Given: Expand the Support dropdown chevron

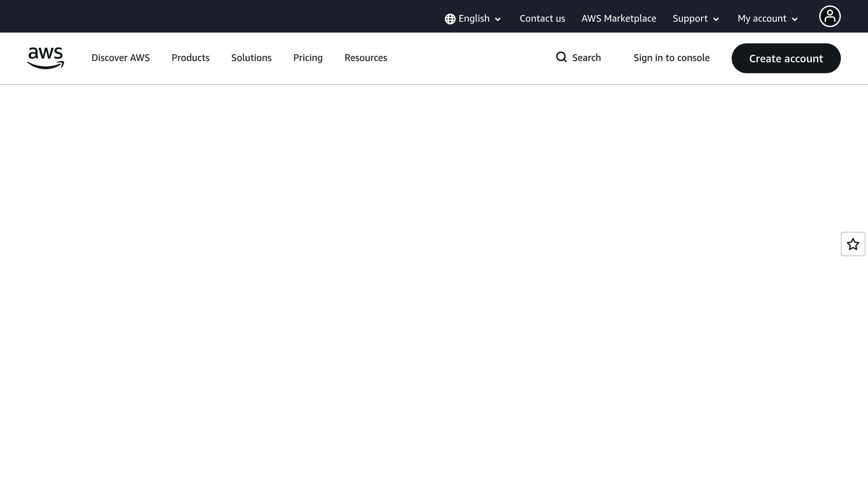Looking at the screenshot, I should pyautogui.click(x=716, y=19).
